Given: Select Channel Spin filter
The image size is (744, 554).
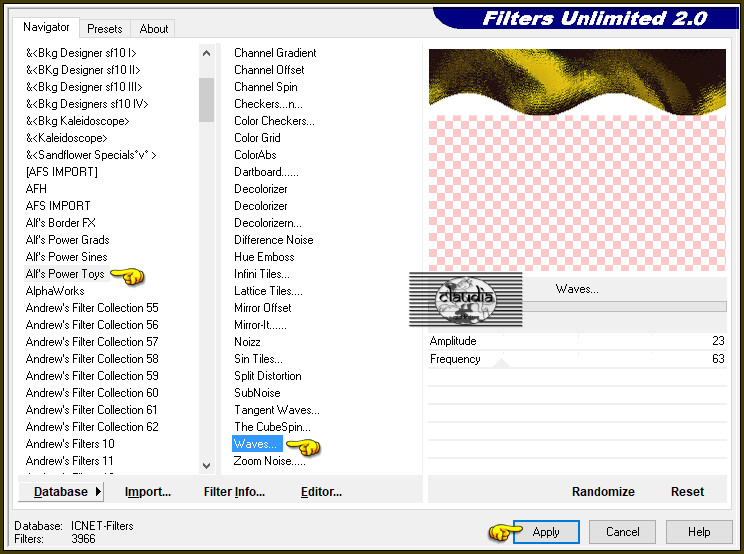Looking at the screenshot, I should 266,87.
